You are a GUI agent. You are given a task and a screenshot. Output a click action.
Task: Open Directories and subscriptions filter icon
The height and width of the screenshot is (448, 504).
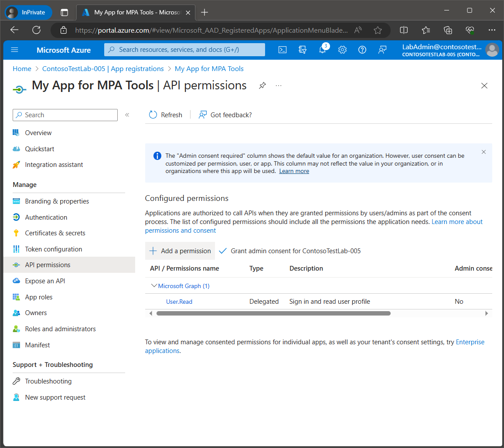point(303,50)
